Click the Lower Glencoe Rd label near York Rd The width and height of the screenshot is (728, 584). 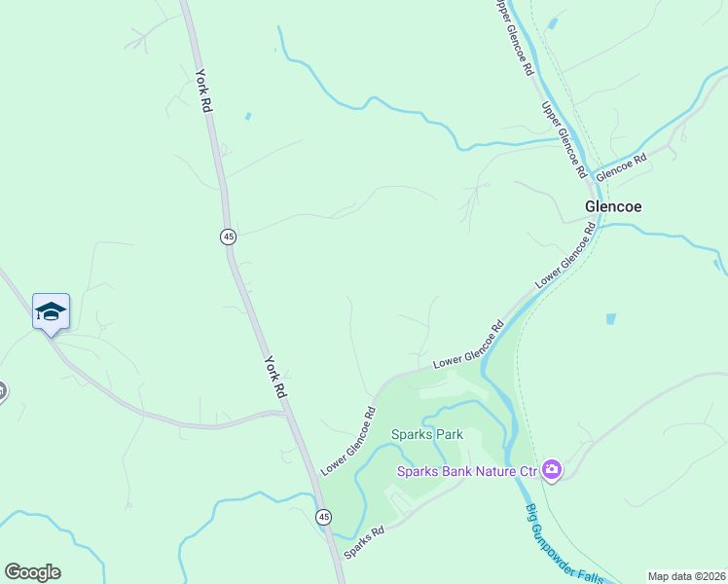[348, 441]
